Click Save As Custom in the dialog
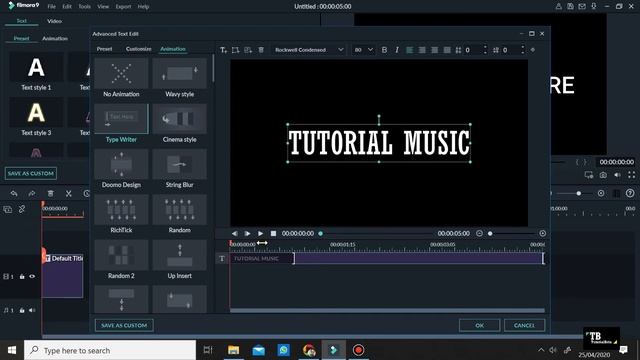This screenshot has height=360, width=640. coord(124,325)
